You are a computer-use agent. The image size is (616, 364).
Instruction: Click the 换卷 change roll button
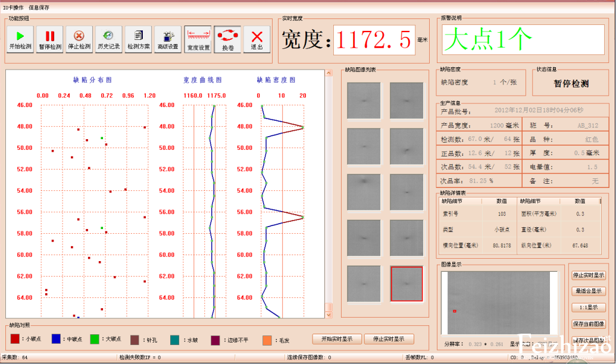pos(227,39)
